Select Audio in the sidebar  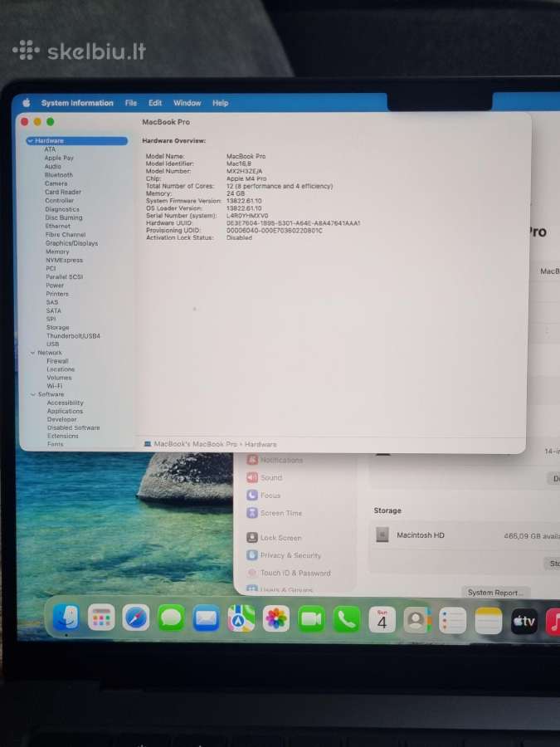tap(53, 166)
